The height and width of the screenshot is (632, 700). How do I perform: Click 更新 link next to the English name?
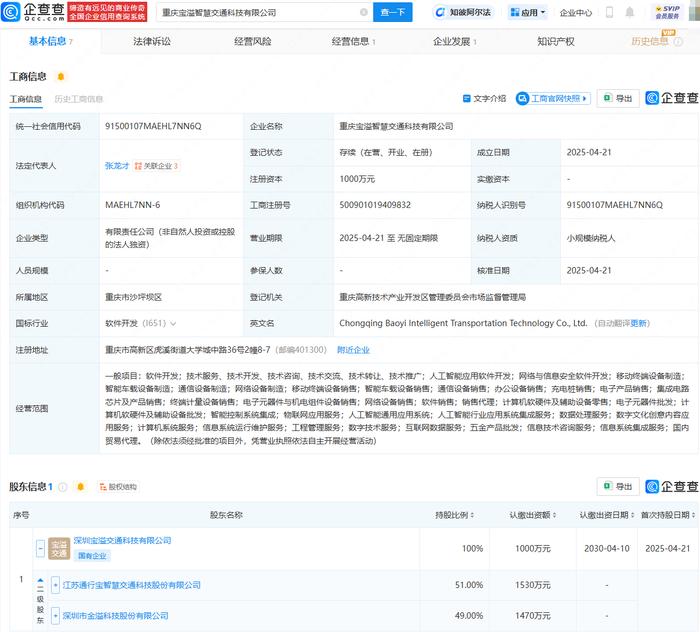click(x=638, y=323)
